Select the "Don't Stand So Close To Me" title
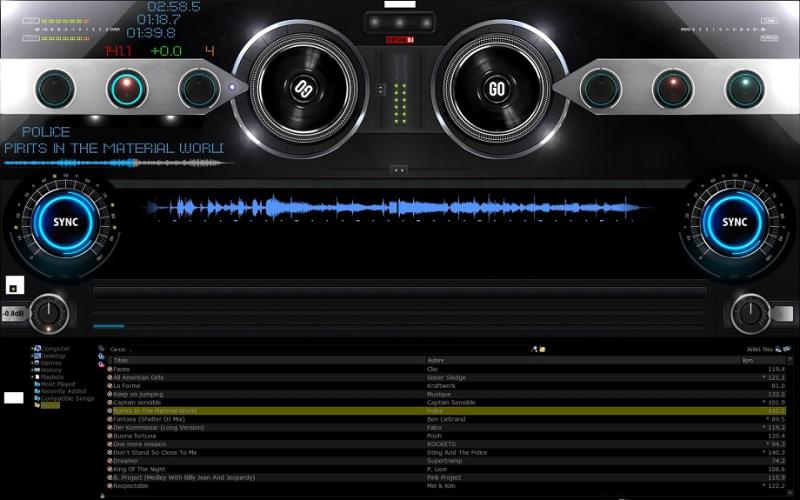Viewport: 800px width, 500px height. pos(155,453)
